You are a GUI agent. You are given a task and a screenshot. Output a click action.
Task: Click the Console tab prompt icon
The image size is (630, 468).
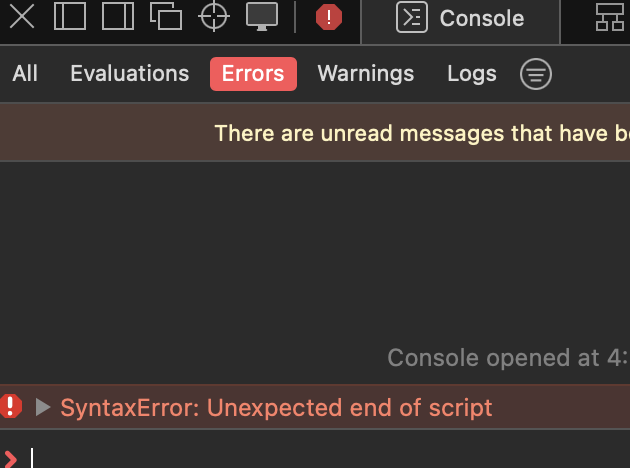[x=412, y=17]
